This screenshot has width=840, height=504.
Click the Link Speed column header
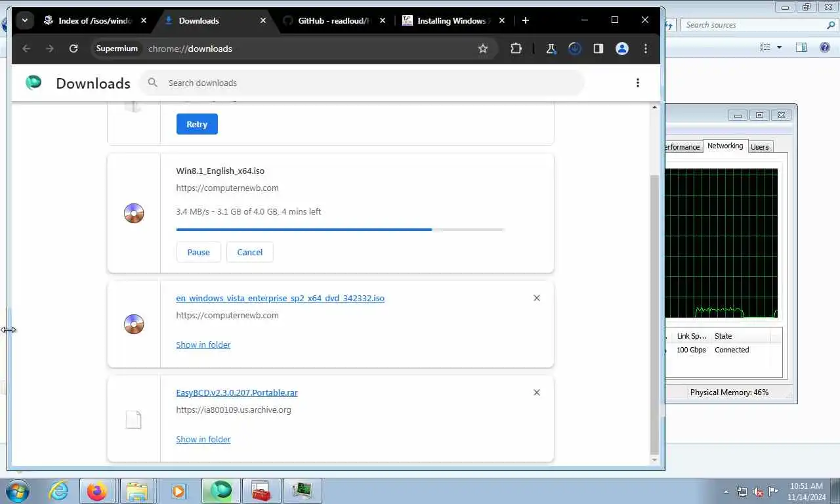coord(692,336)
